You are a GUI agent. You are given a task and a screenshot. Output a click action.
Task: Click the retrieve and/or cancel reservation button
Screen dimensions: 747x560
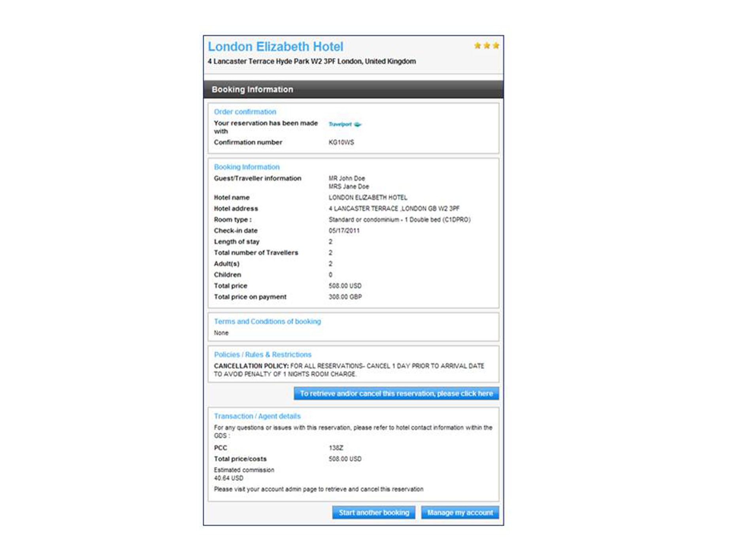[x=396, y=394]
